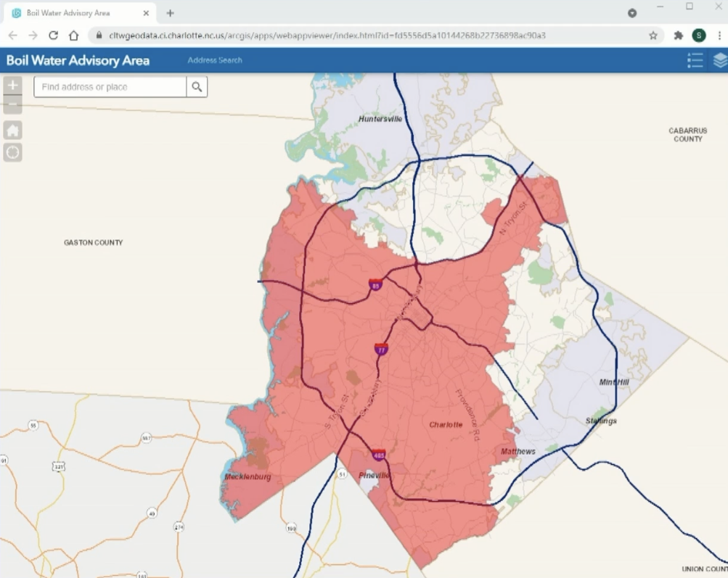Image resolution: width=728 pixels, height=578 pixels.
Task: Click the address search magnifier icon
Action: click(x=197, y=87)
